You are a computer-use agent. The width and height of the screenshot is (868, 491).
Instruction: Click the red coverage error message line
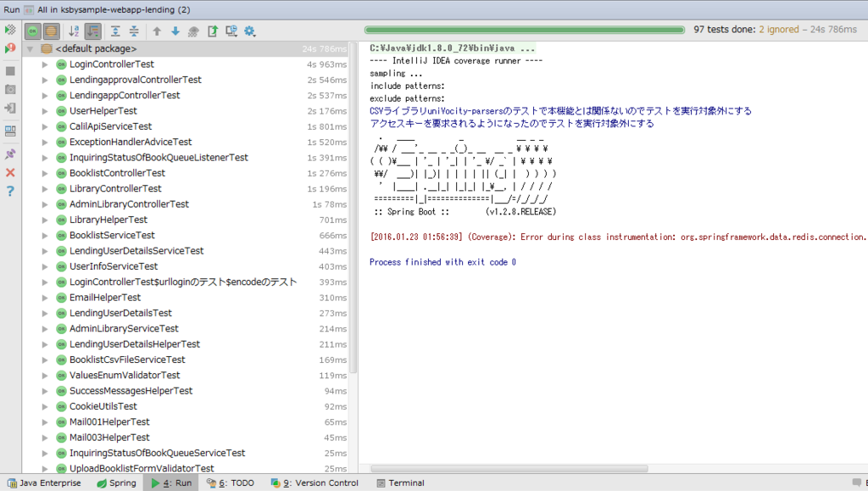[618, 237]
